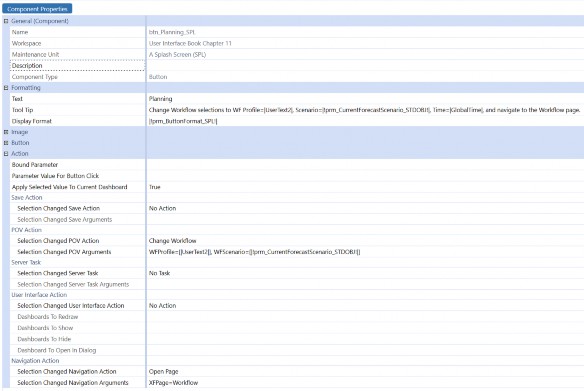This screenshot has width=584, height=391.
Task: Select Selection Changed Server Task Arguments label
Action: pos(73,284)
